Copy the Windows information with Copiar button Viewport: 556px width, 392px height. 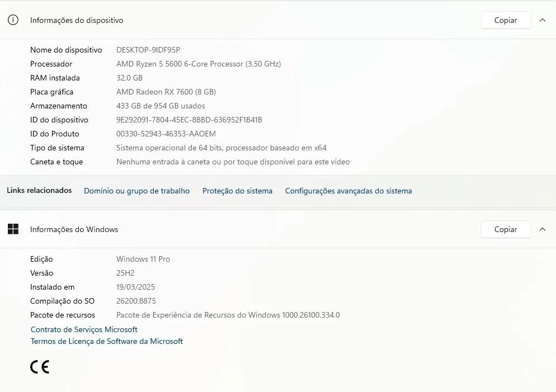[x=506, y=229]
